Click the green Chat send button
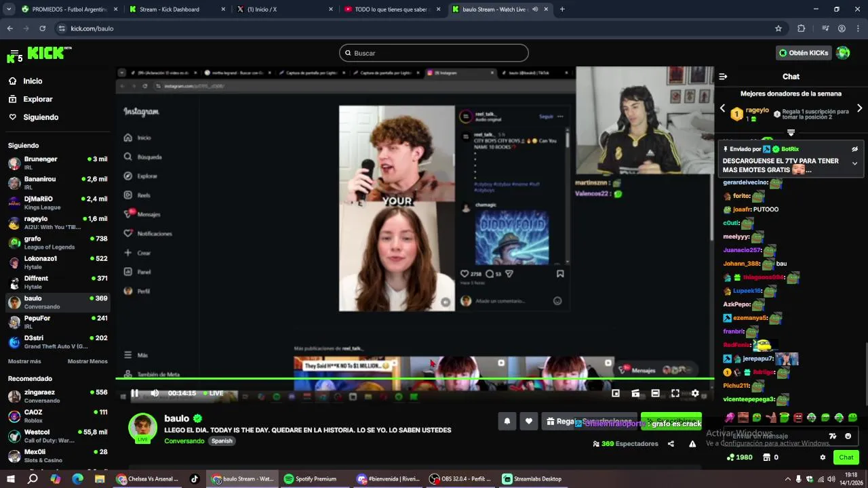The image size is (868, 488). (846, 457)
